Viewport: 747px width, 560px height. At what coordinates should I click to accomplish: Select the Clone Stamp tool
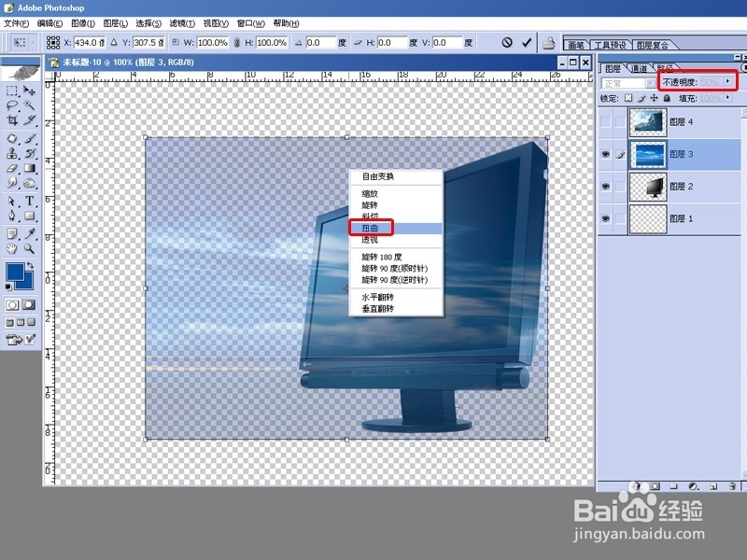[9, 154]
